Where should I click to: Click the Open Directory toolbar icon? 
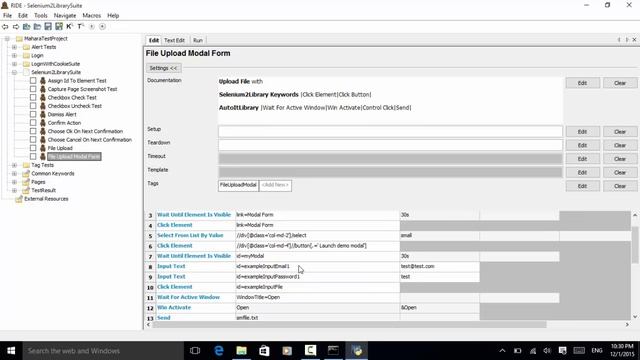pyautogui.click(x=37, y=27)
